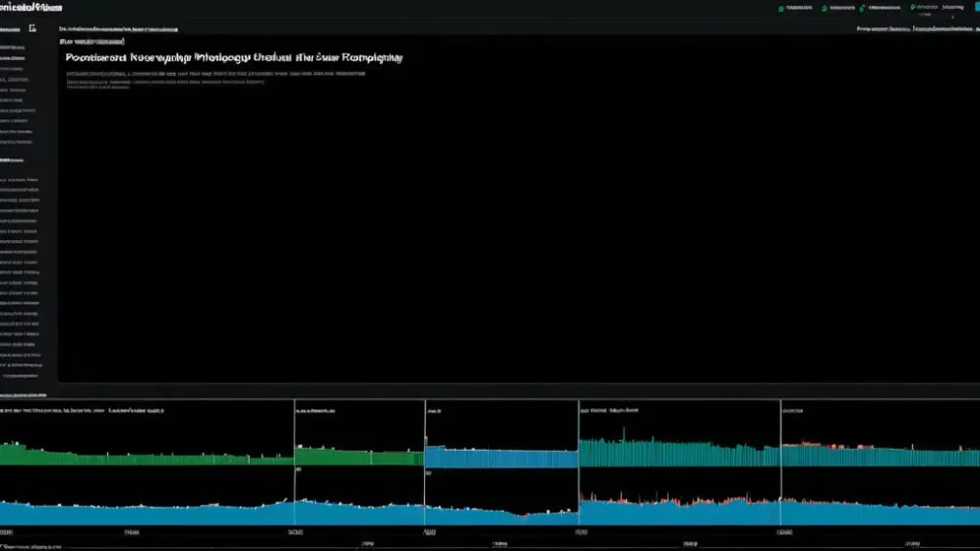Viewport: 980px width, 551px height.
Task: Click the green bar chart in the first timeline panel
Action: [146, 456]
